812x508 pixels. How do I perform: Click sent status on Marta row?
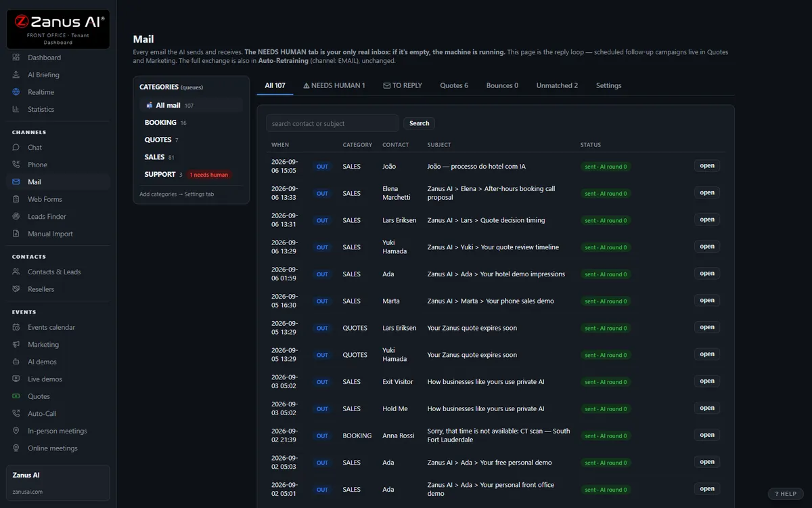(606, 301)
